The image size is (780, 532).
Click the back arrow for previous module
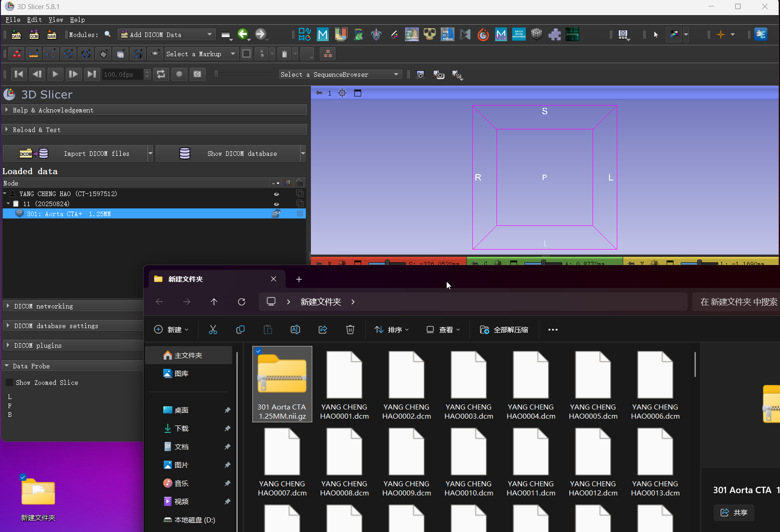[243, 34]
